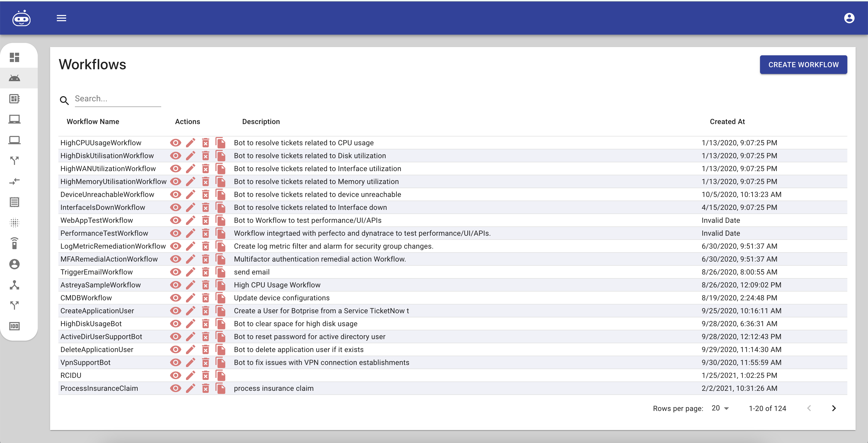Open the person account icon in sidebar
Image resolution: width=868 pixels, height=443 pixels.
click(x=14, y=264)
